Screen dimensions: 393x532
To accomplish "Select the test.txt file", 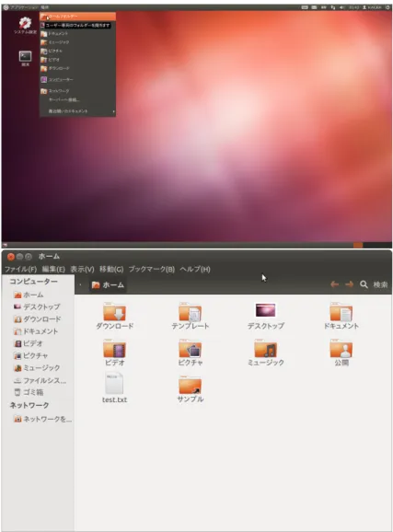I will pyautogui.click(x=115, y=387).
